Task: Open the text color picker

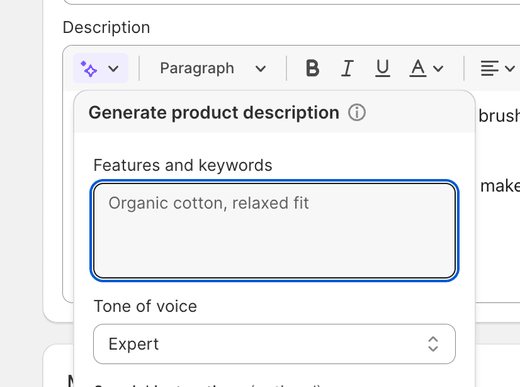Action: (426, 68)
